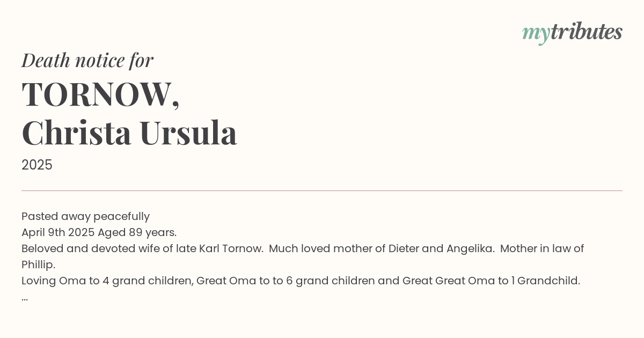Click 'Great Oma to to 6 grand children'
The width and height of the screenshot is (644, 338).
tap(286, 281)
